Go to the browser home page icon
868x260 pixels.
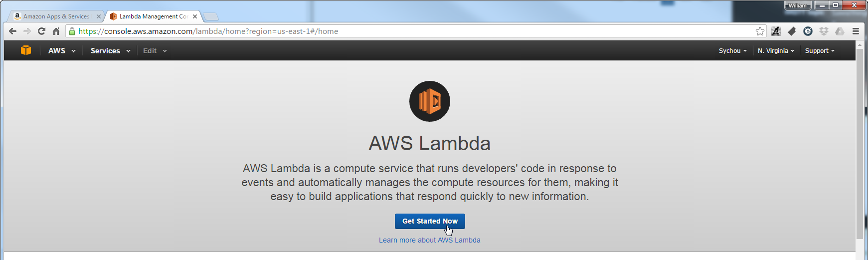pos(56,31)
